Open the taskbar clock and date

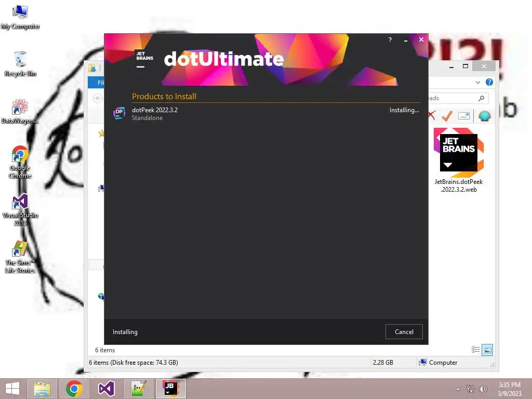pyautogui.click(x=509, y=389)
